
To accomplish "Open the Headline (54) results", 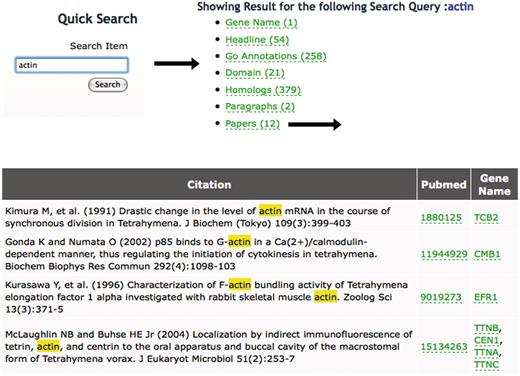I will tap(257, 40).
